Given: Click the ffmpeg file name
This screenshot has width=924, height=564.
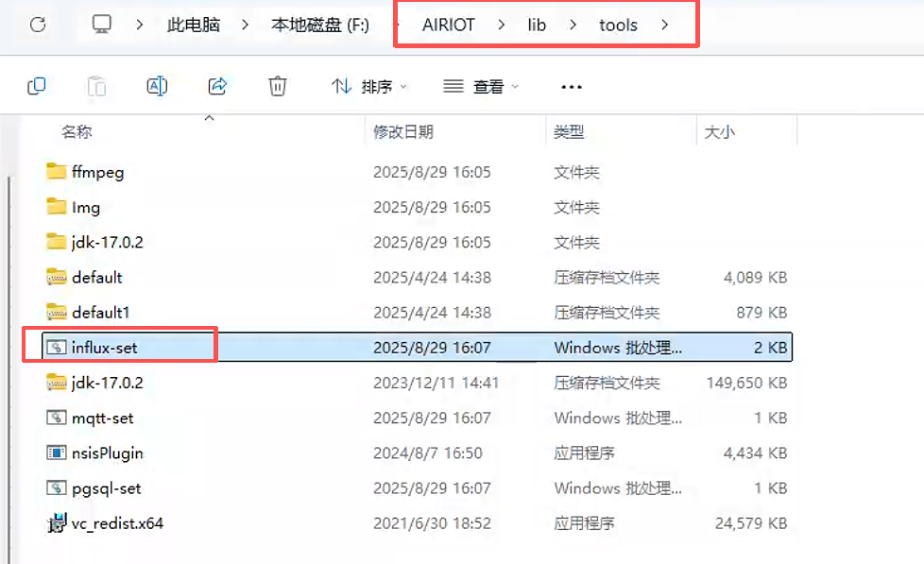Looking at the screenshot, I should point(98,172).
